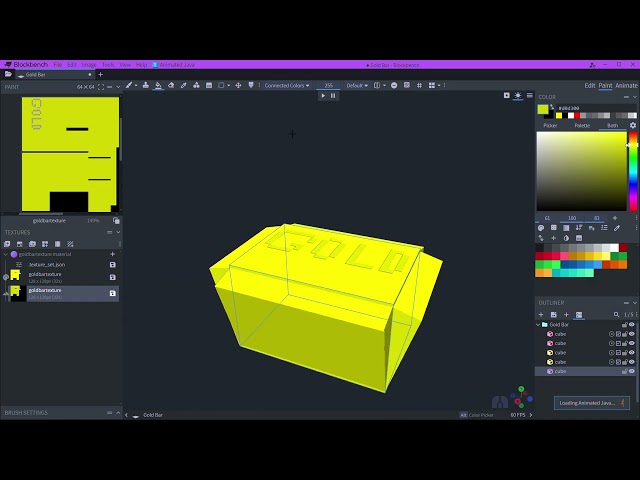Open color panel gear settings
Screen dimensions: 640x480
coord(633,125)
